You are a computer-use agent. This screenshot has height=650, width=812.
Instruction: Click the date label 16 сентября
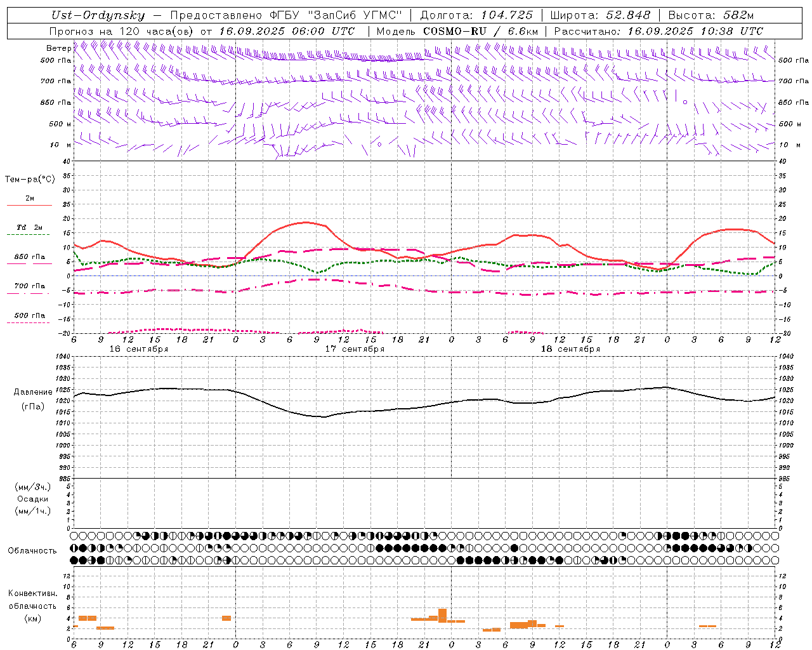click(x=139, y=349)
